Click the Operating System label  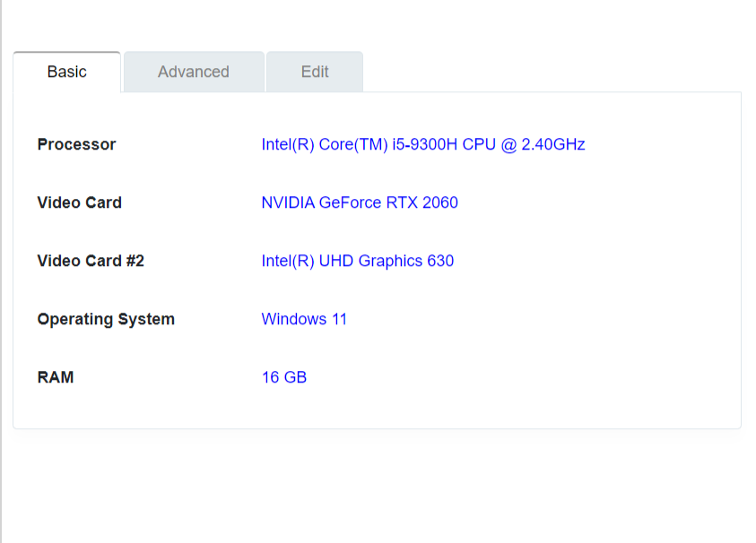coord(106,320)
